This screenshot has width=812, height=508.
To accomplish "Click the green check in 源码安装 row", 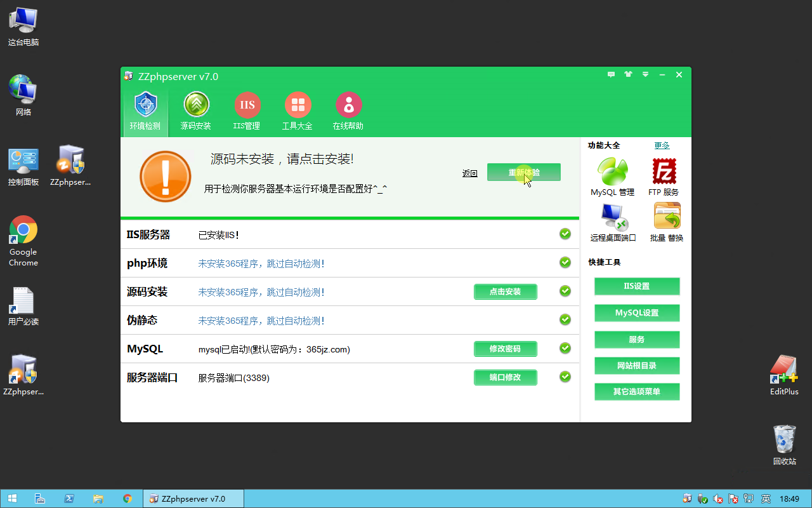I will pyautogui.click(x=565, y=291).
